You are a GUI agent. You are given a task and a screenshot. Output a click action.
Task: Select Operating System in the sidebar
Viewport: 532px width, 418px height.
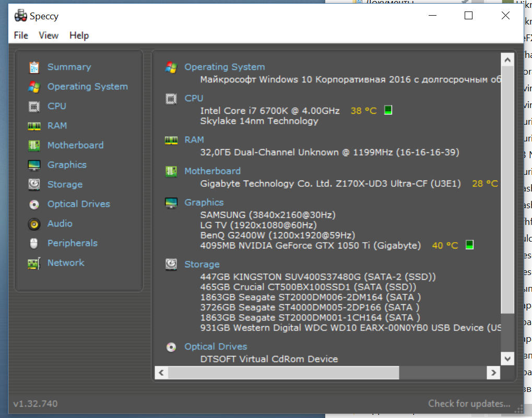(88, 87)
